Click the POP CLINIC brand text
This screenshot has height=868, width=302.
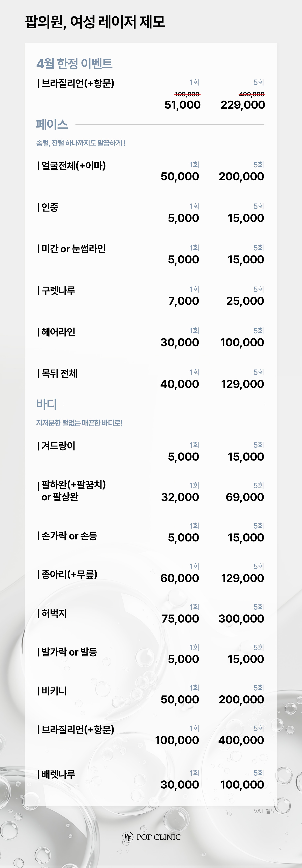click(x=158, y=837)
